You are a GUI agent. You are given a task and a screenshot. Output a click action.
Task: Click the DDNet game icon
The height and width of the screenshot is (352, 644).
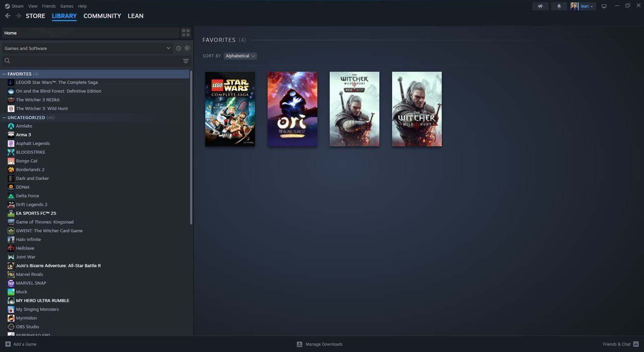pos(11,187)
